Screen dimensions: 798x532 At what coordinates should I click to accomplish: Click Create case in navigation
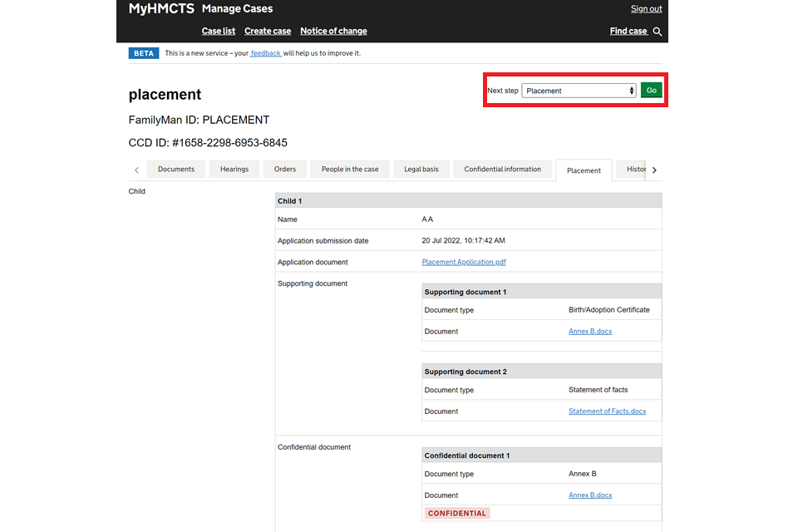[x=268, y=31]
